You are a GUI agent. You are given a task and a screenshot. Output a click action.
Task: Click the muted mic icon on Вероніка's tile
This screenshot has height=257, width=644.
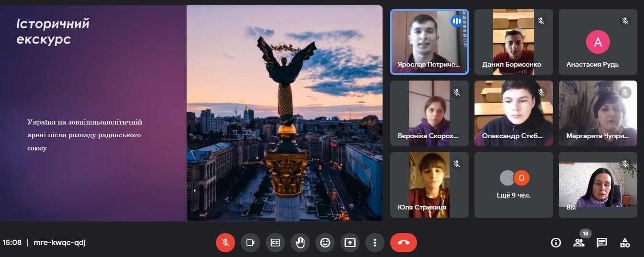(x=457, y=93)
